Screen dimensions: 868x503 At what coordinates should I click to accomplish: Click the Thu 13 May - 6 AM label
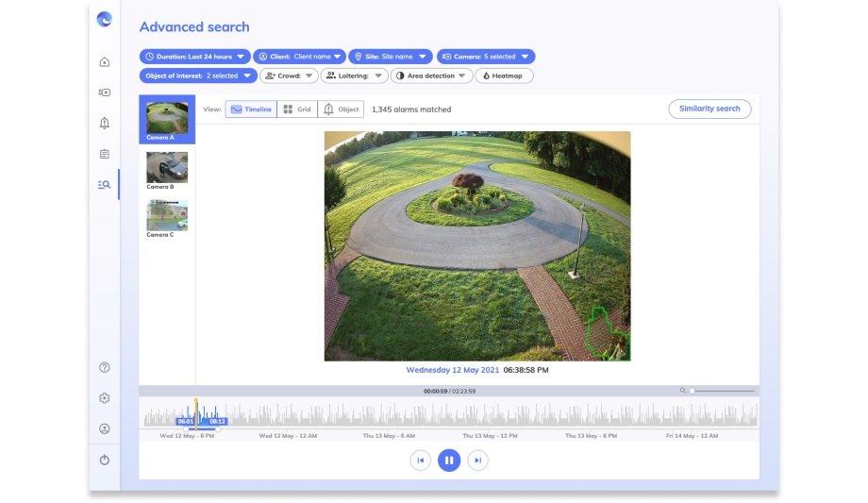(x=389, y=436)
